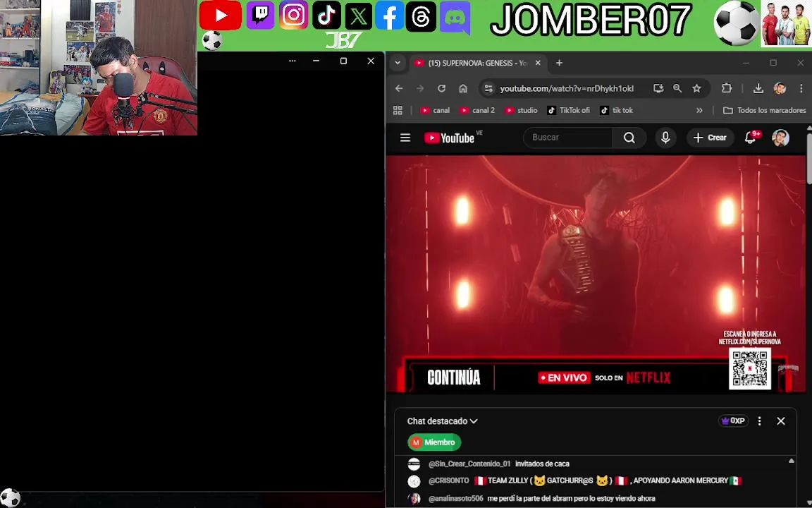Click the youtube.com address bar
This screenshot has height=508, width=812.
pos(567,89)
